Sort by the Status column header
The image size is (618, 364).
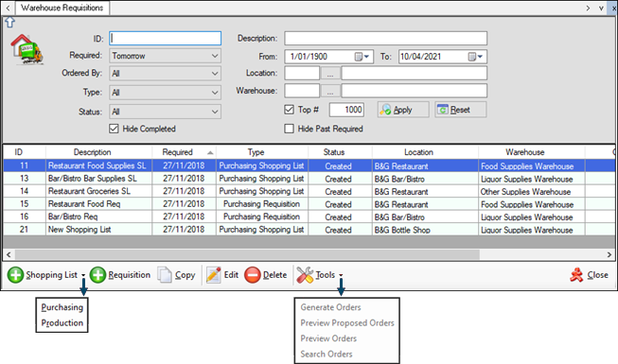[x=340, y=152]
